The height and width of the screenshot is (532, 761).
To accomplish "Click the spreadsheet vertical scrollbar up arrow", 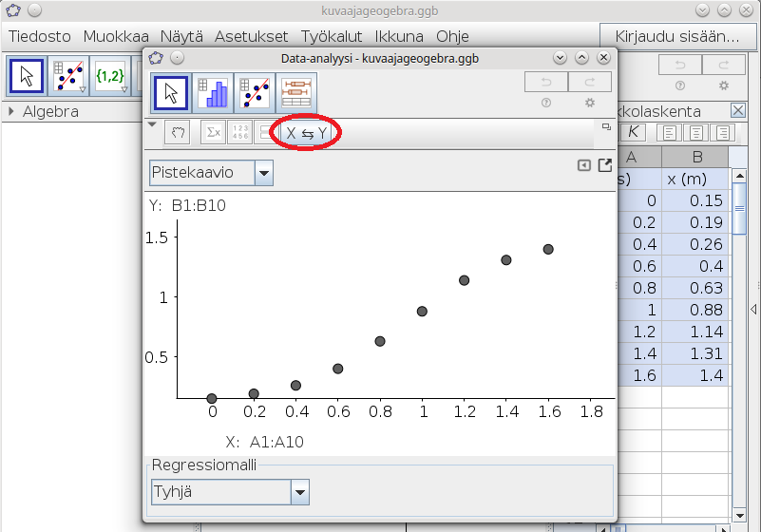I will pyautogui.click(x=740, y=174).
